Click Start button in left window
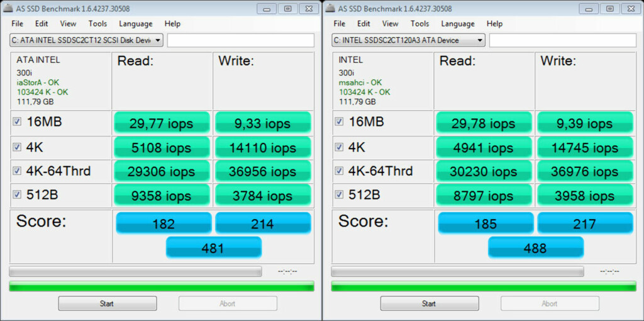 pos(107,304)
